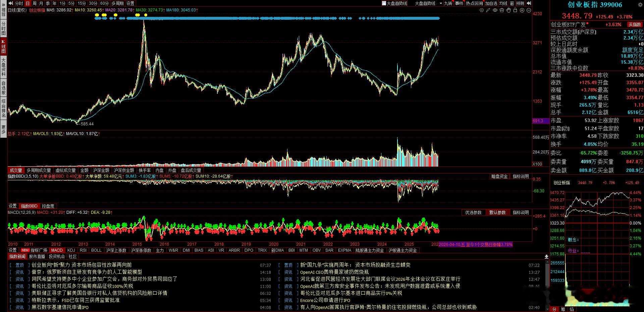644x312 pixels.
Task: Open news 特斯拉表示，FSD已在荷兰获得监管批准
Action: pyautogui.click(x=76, y=300)
